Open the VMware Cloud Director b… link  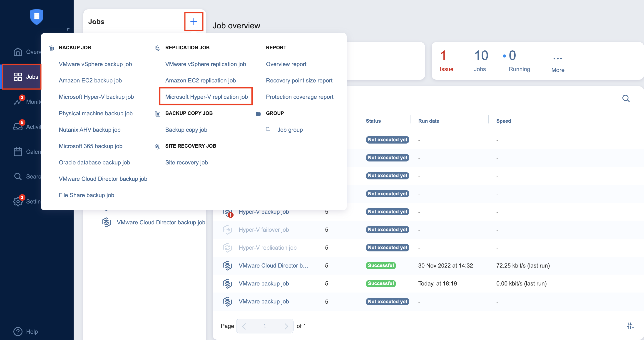(274, 266)
